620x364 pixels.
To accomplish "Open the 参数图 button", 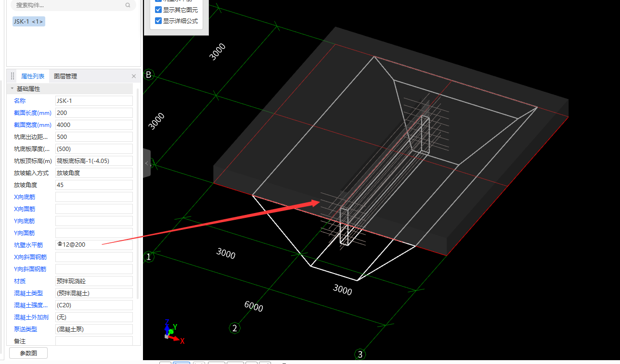I will (x=28, y=353).
